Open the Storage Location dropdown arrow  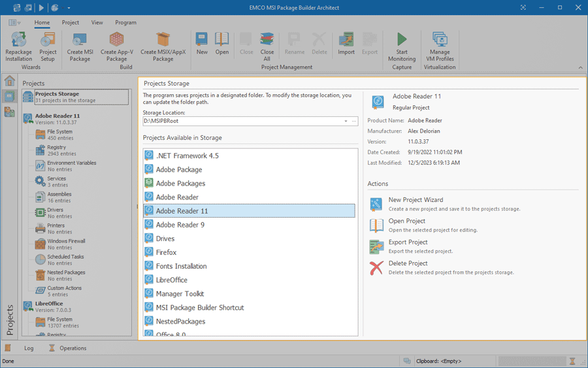click(x=346, y=121)
